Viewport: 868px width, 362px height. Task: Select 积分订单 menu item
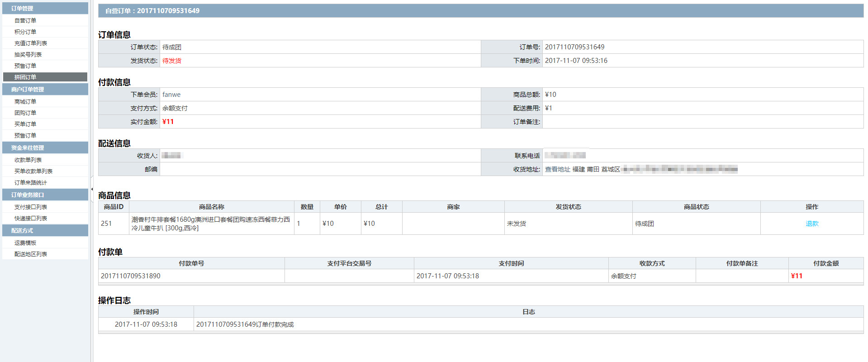tap(25, 32)
